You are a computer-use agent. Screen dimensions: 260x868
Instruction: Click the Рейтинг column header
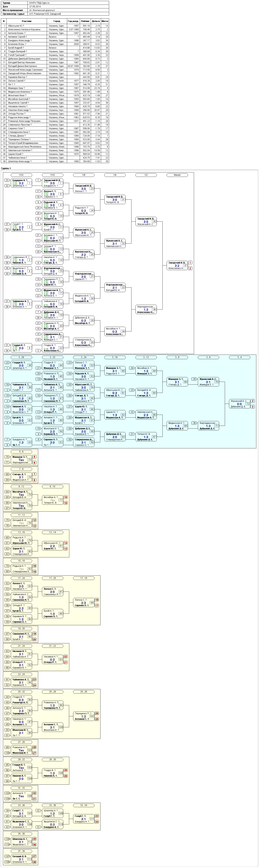point(85,21)
